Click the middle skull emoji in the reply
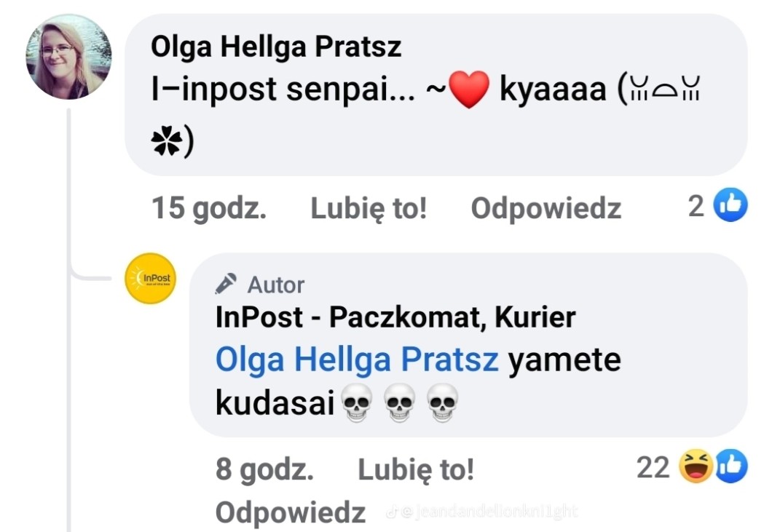Viewport: 772px width, 532px height. pyautogui.click(x=400, y=403)
